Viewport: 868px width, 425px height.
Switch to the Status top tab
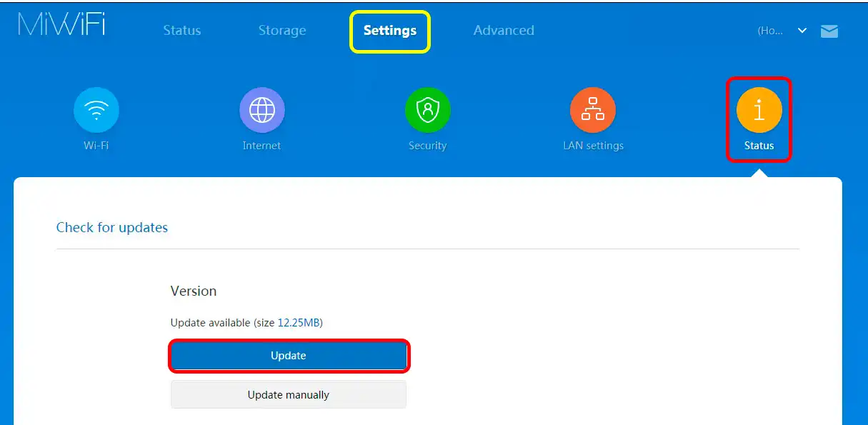pyautogui.click(x=182, y=31)
